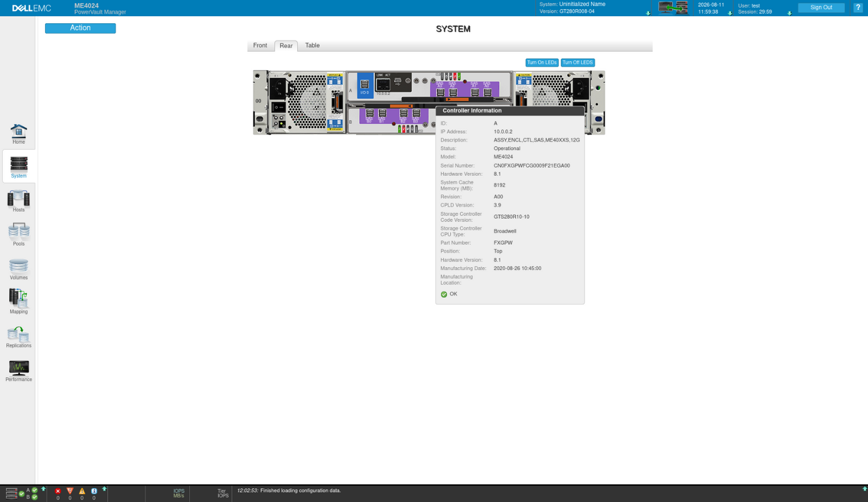Select SAS port A3 on controller A
Viewport: 868px width, 502px height.
tap(440, 92)
